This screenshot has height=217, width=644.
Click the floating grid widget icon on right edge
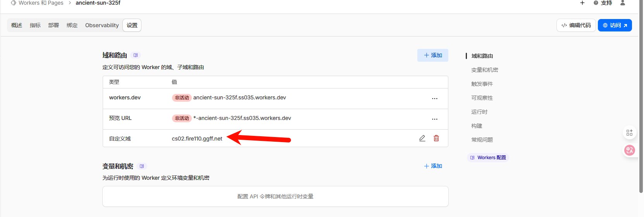[x=629, y=133]
